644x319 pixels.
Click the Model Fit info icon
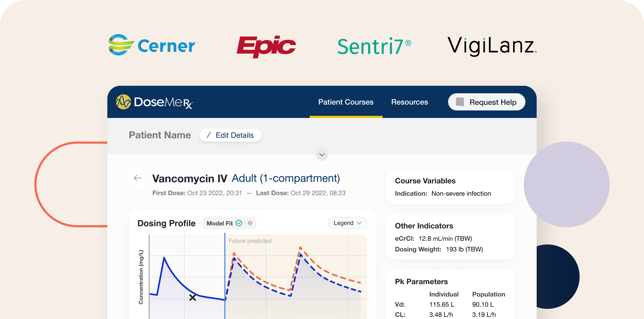(250, 223)
